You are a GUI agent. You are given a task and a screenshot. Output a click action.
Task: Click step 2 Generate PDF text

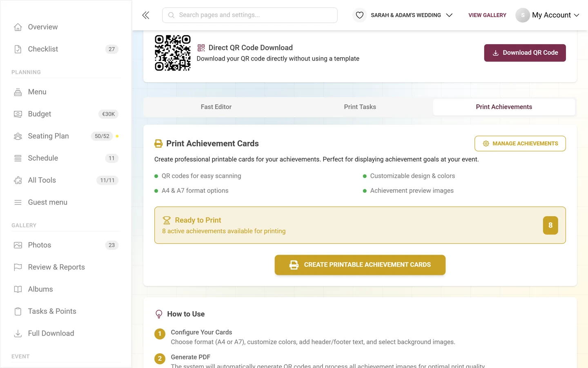190,357
